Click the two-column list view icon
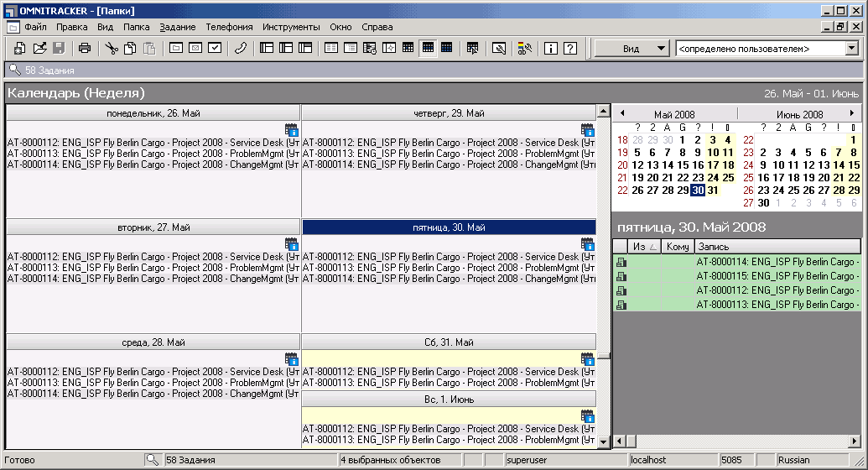The width and height of the screenshot is (868, 470). coord(331,48)
